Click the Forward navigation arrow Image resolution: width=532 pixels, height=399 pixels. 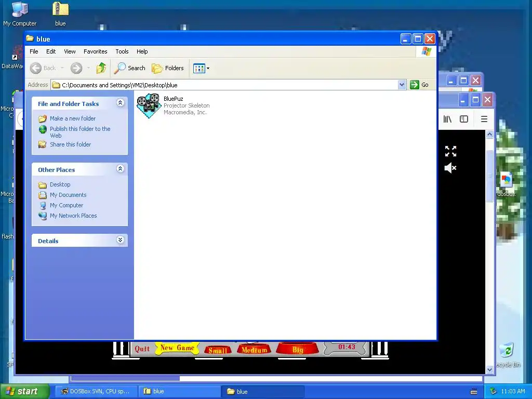76,68
